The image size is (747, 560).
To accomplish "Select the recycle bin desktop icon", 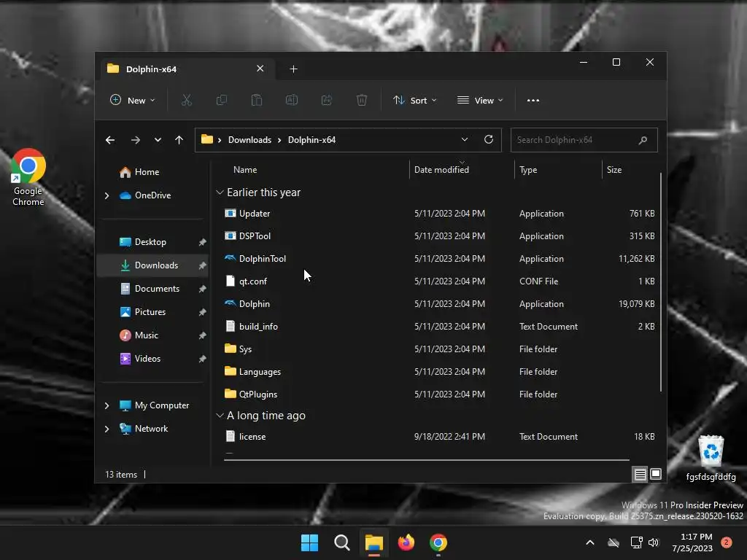I will pyautogui.click(x=711, y=458).
